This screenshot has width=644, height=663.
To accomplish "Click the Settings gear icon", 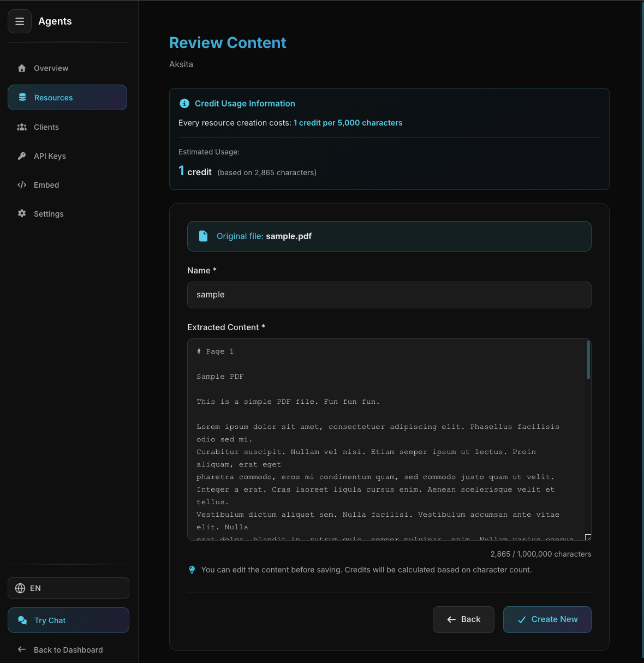I will [x=22, y=214].
